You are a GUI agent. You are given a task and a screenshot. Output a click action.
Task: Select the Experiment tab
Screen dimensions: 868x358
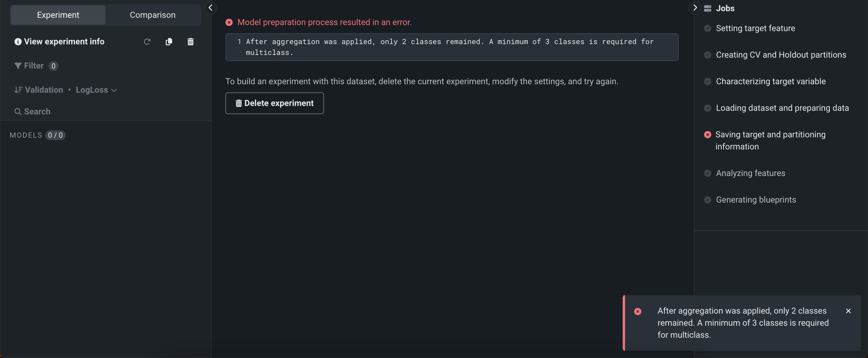click(x=58, y=15)
